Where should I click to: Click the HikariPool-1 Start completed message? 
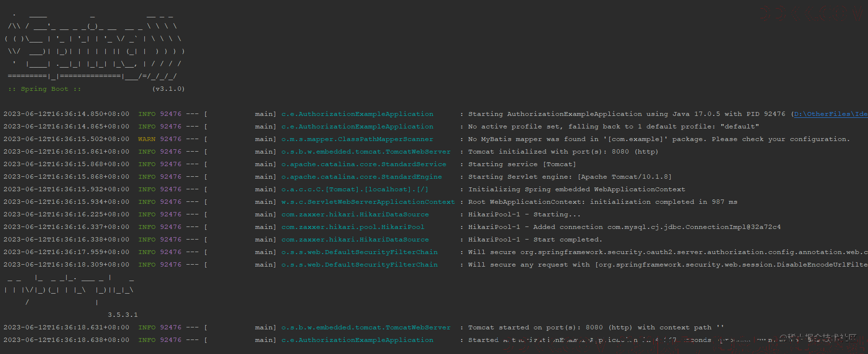tap(535, 240)
